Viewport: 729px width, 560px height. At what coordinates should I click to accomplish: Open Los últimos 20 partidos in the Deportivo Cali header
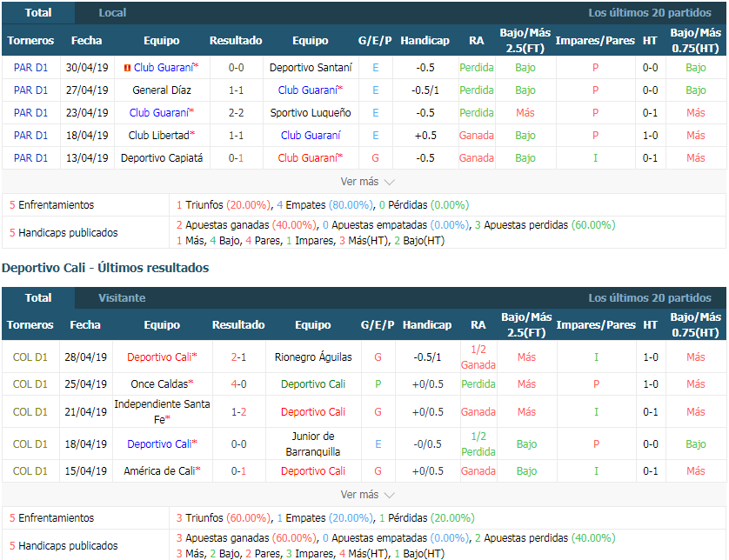click(x=650, y=298)
